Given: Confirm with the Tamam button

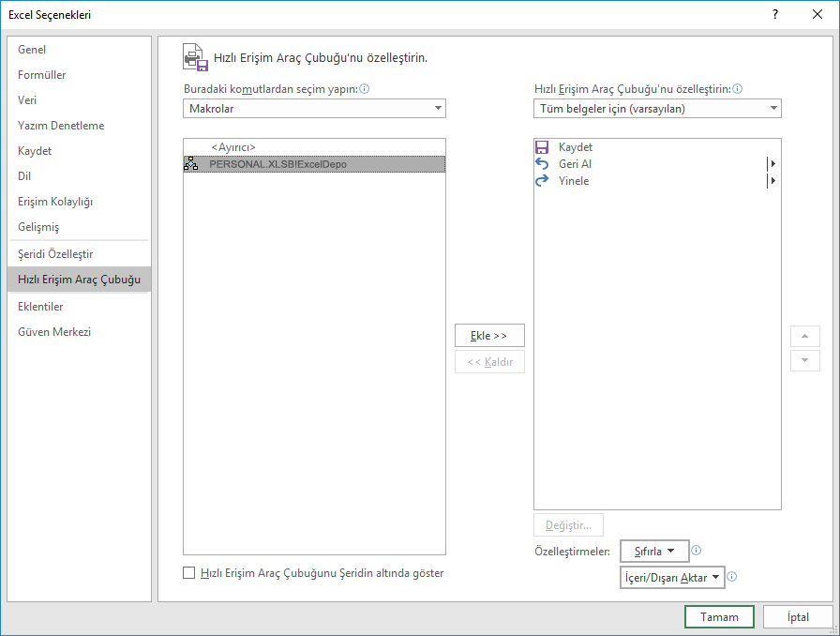Looking at the screenshot, I should (x=719, y=616).
